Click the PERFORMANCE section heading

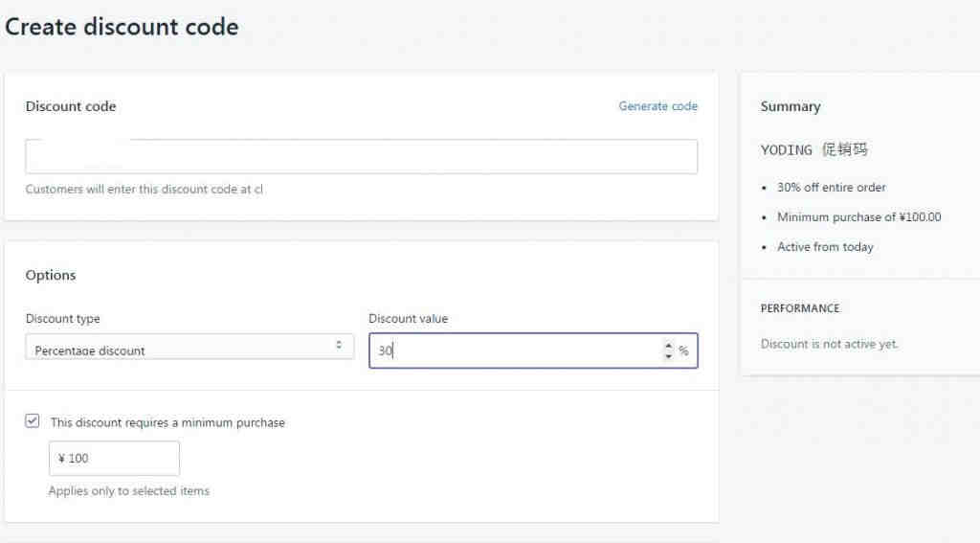click(800, 308)
